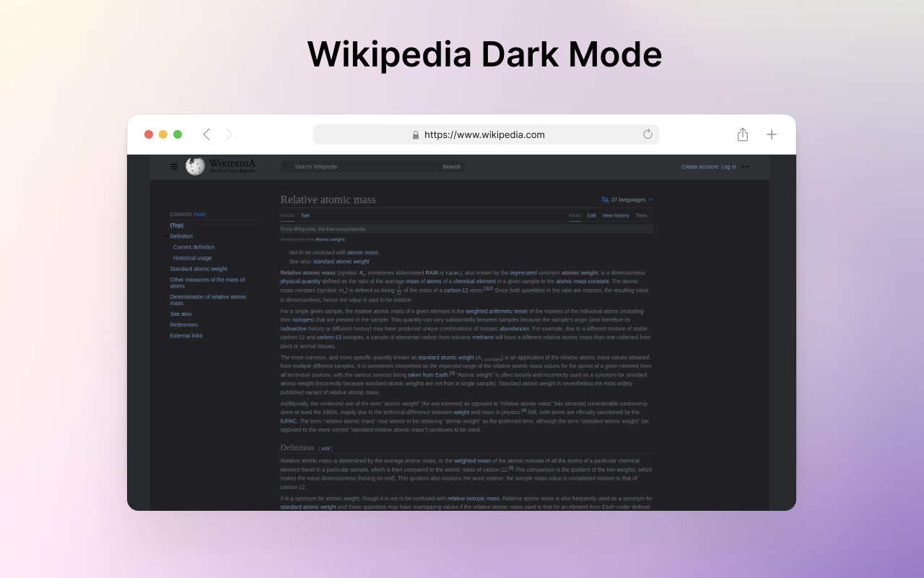Jump to the External links section
This screenshot has width=924, height=578.
coord(186,335)
